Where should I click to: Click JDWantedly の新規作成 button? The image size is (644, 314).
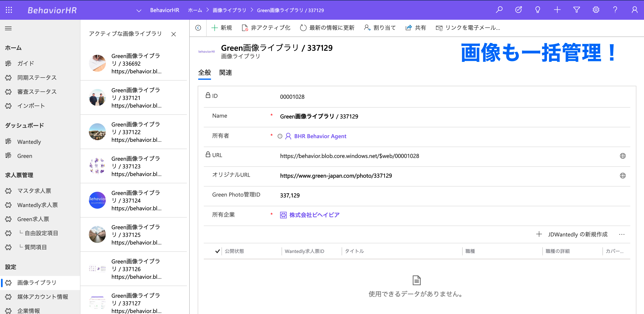coord(572,234)
